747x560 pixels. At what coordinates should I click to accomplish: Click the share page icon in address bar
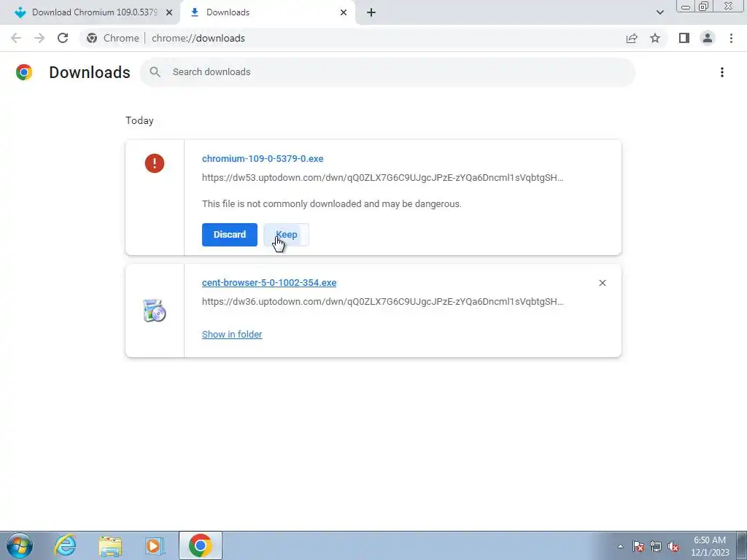pyautogui.click(x=632, y=38)
